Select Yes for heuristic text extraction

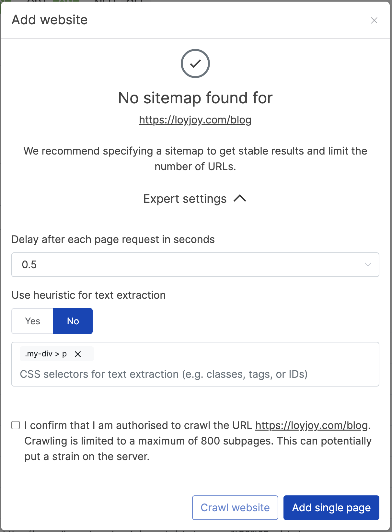(32, 321)
